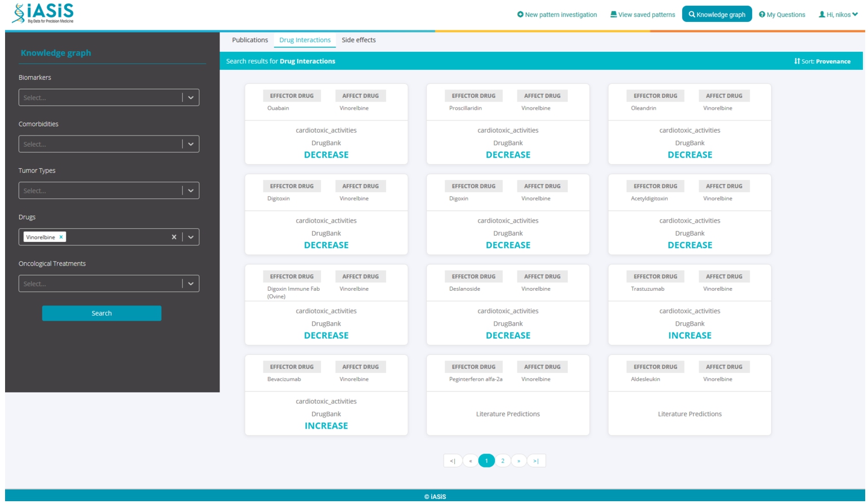Open the Ouabain interaction card
Viewport: 868px width, 504px height.
(326, 124)
